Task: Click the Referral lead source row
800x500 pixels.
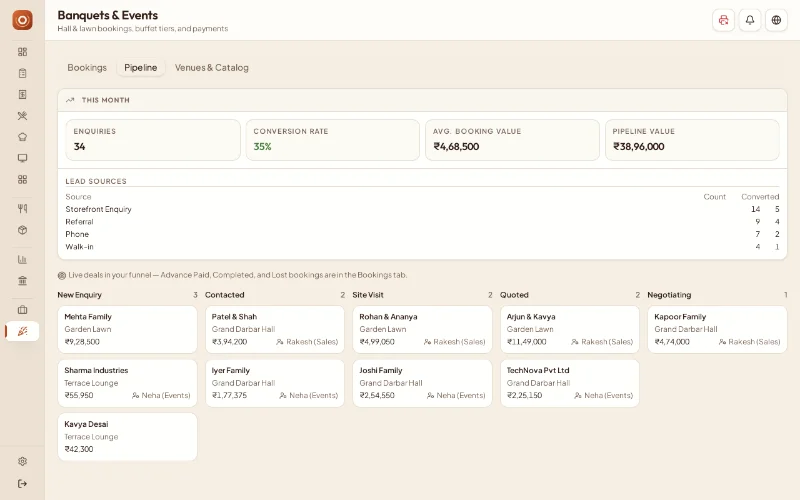Action: pos(422,221)
